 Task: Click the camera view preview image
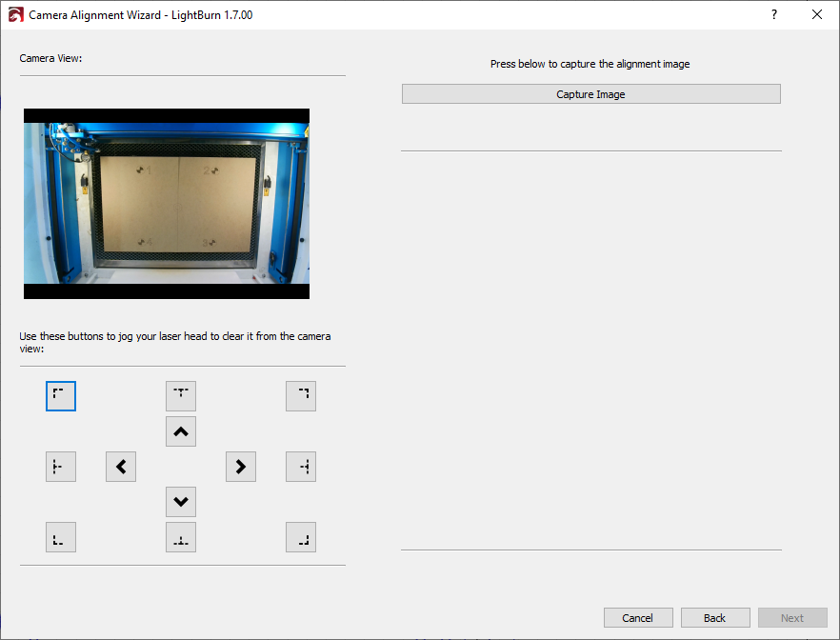point(167,204)
